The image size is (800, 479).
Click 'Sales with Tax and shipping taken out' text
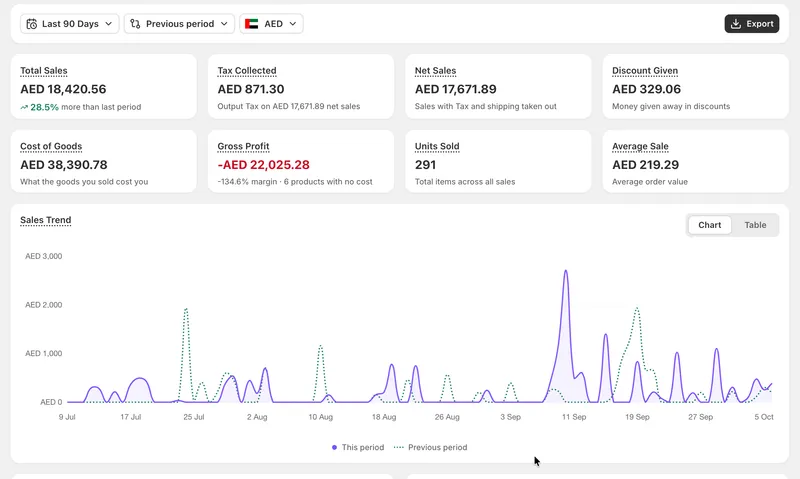pos(486,107)
